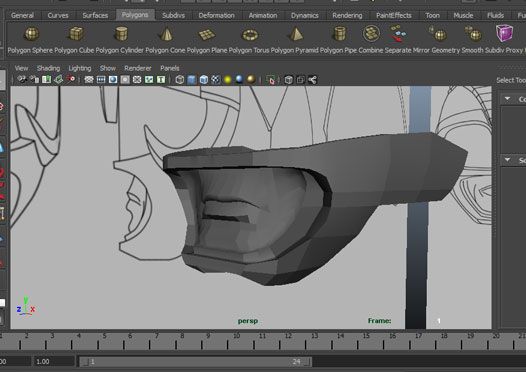Add a Polygon Pyramid primitive
The image size is (526, 372).
[296, 34]
